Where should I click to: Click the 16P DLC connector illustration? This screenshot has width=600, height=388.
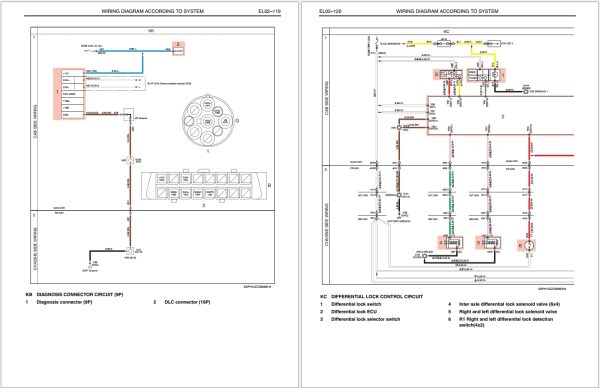(204, 186)
